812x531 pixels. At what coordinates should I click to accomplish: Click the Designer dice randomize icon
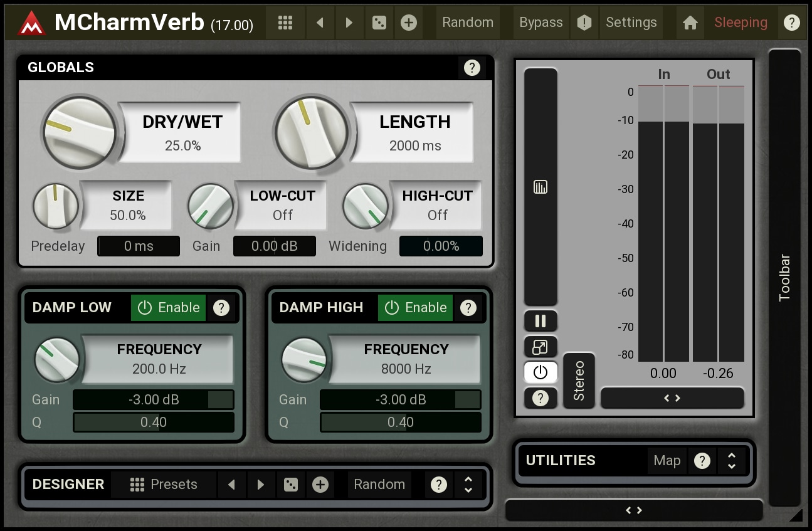coord(290,485)
